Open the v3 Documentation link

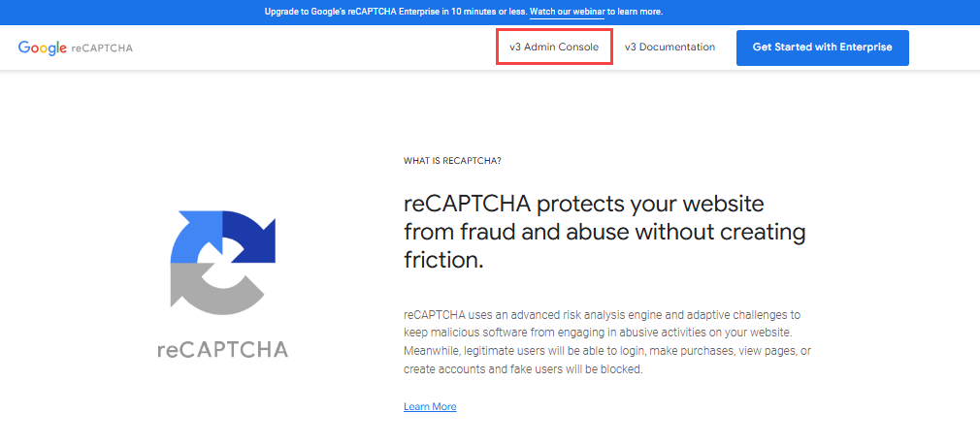[670, 47]
